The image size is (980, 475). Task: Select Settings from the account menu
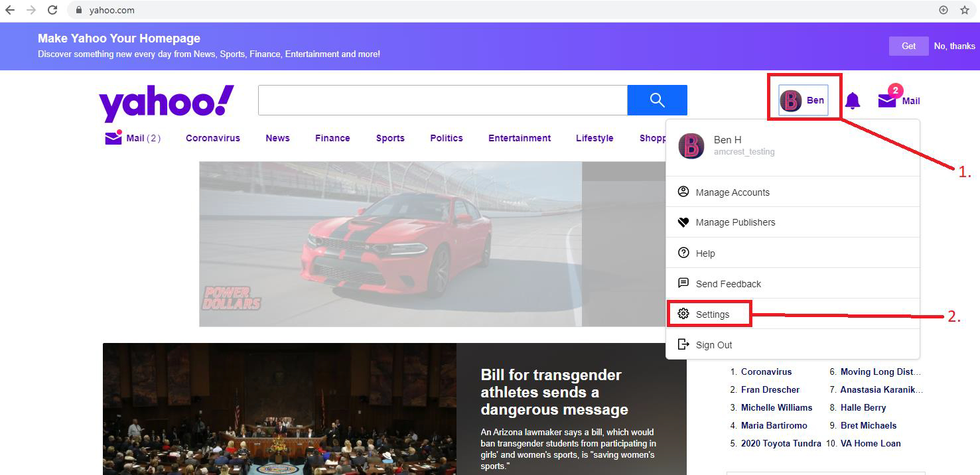[x=712, y=314]
